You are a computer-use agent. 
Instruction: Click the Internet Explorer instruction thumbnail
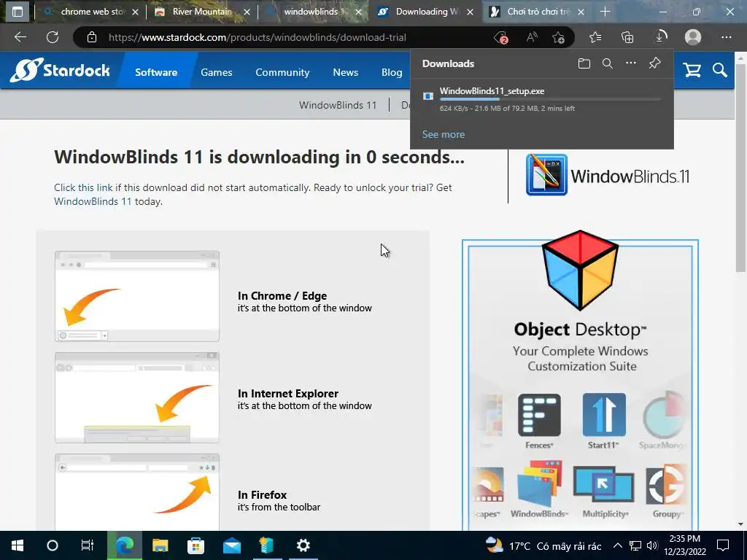pyautogui.click(x=137, y=397)
